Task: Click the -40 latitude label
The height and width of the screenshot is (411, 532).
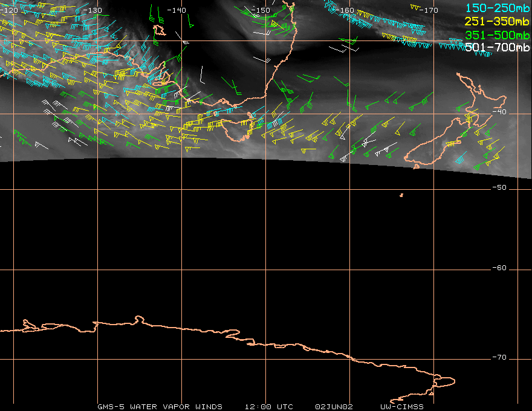Action: tap(499, 112)
